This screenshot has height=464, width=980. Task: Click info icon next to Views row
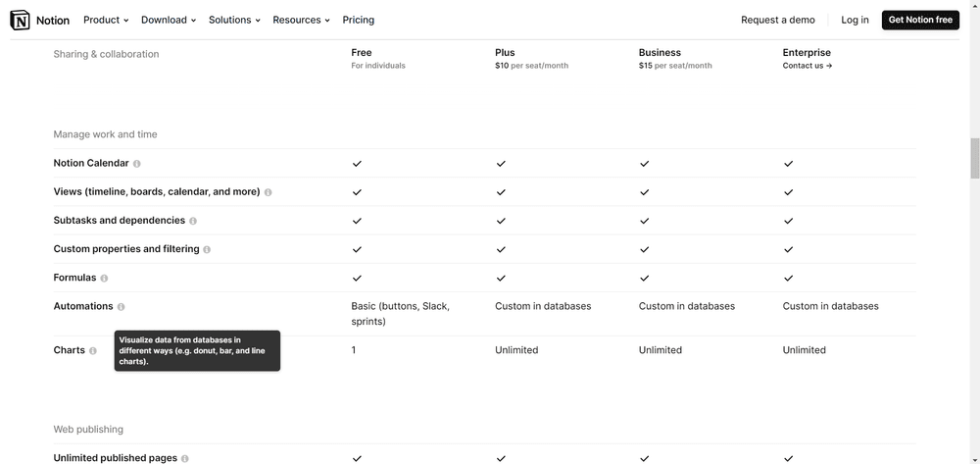(269, 192)
